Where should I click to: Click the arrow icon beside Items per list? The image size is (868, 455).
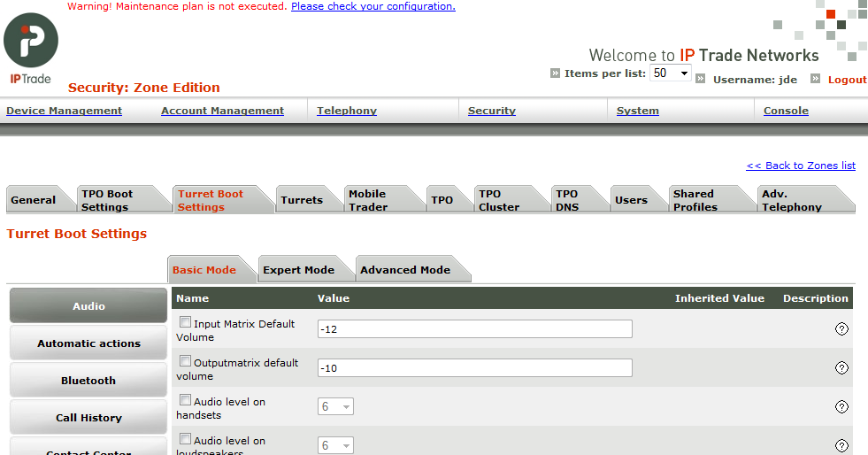tap(556, 73)
